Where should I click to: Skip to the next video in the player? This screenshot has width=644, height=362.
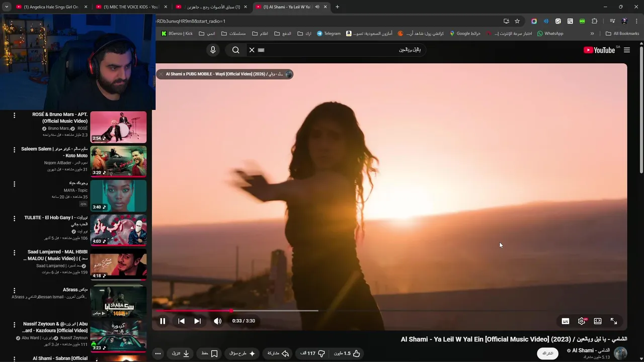(x=198, y=321)
